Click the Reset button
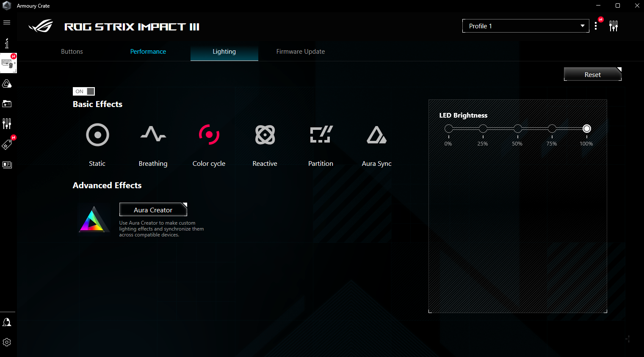This screenshot has height=357, width=644. tap(593, 74)
